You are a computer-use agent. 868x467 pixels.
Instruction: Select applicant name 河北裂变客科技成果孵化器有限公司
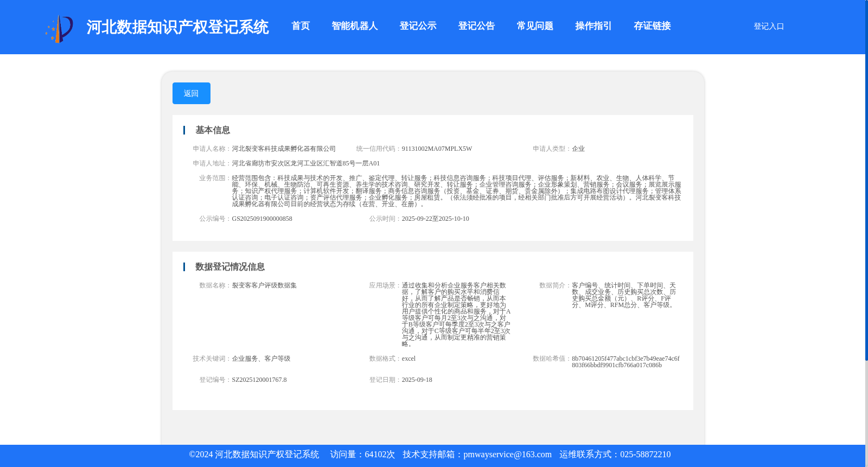pyautogui.click(x=284, y=149)
